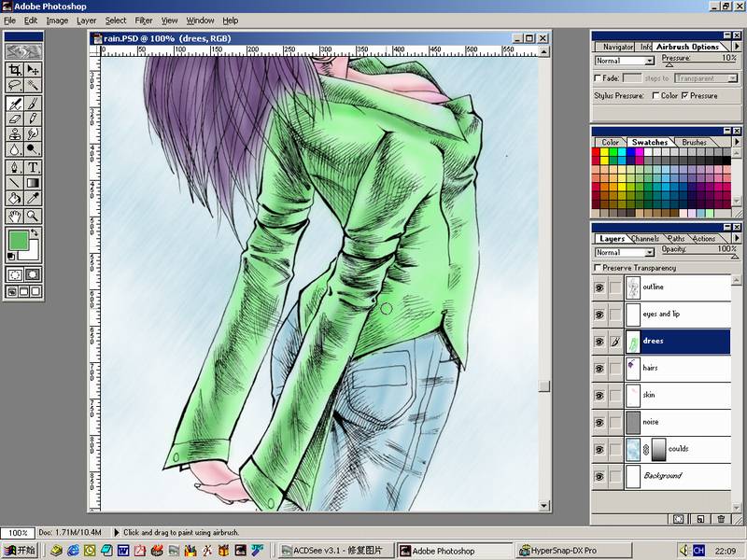Switch to Standard editing mode
747x560 pixels.
[15, 274]
